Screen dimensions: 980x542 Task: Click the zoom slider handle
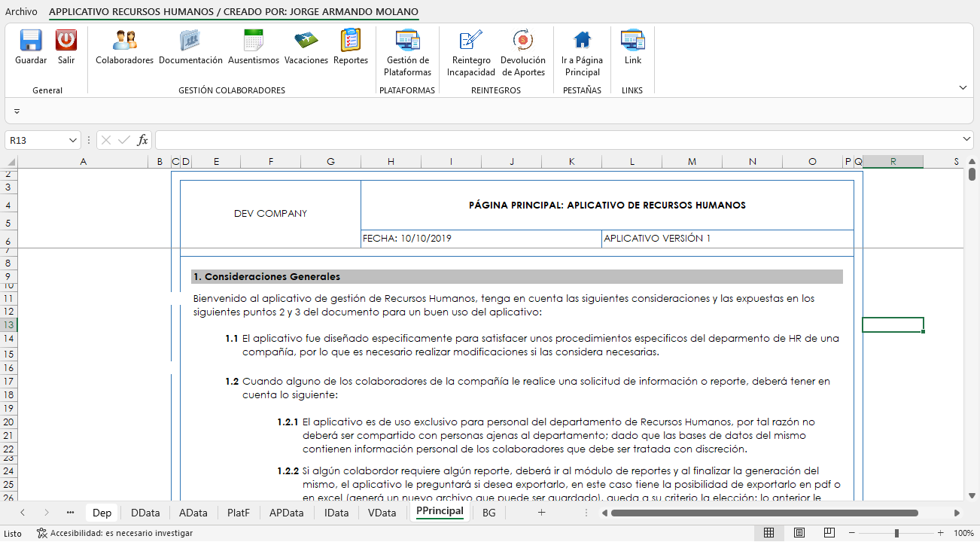tap(896, 533)
